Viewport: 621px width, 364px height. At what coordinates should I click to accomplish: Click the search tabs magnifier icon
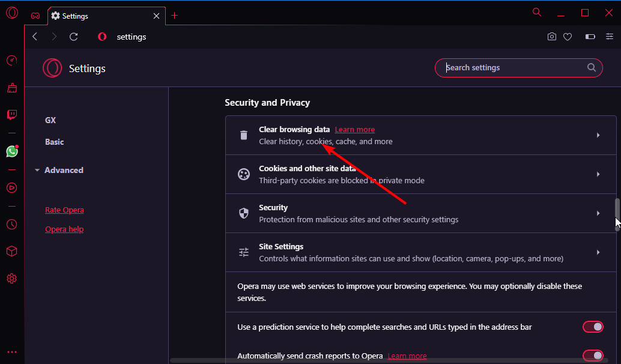point(537,12)
